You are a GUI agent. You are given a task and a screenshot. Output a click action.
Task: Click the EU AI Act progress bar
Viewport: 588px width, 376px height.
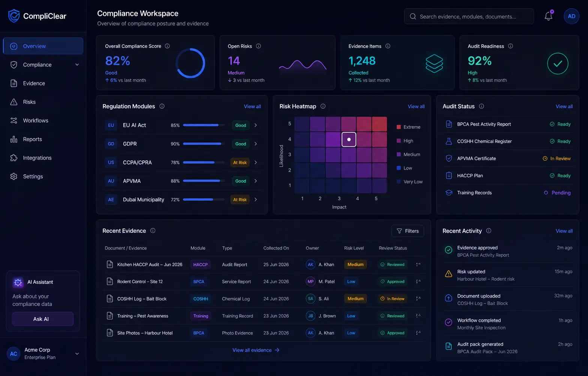point(204,125)
